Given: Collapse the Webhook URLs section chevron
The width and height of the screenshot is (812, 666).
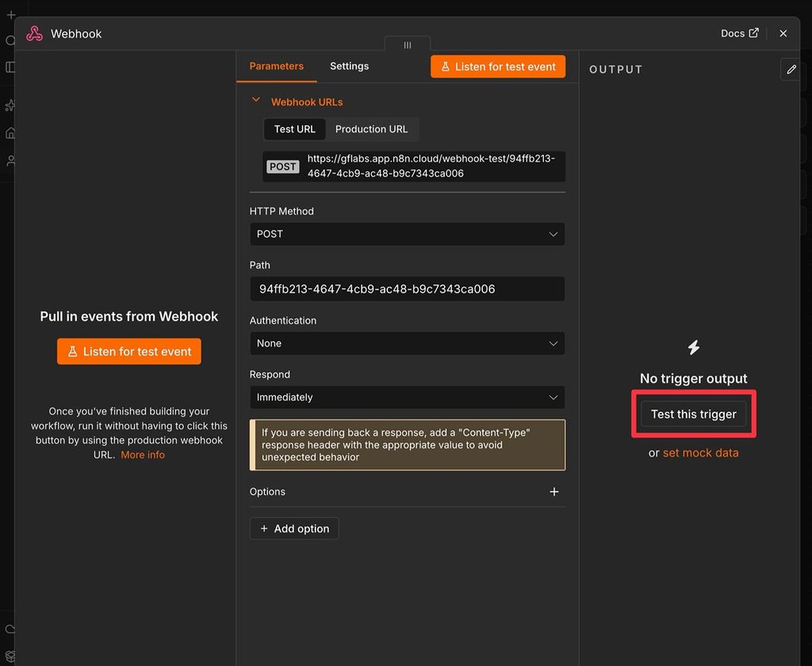Looking at the screenshot, I should point(255,100).
